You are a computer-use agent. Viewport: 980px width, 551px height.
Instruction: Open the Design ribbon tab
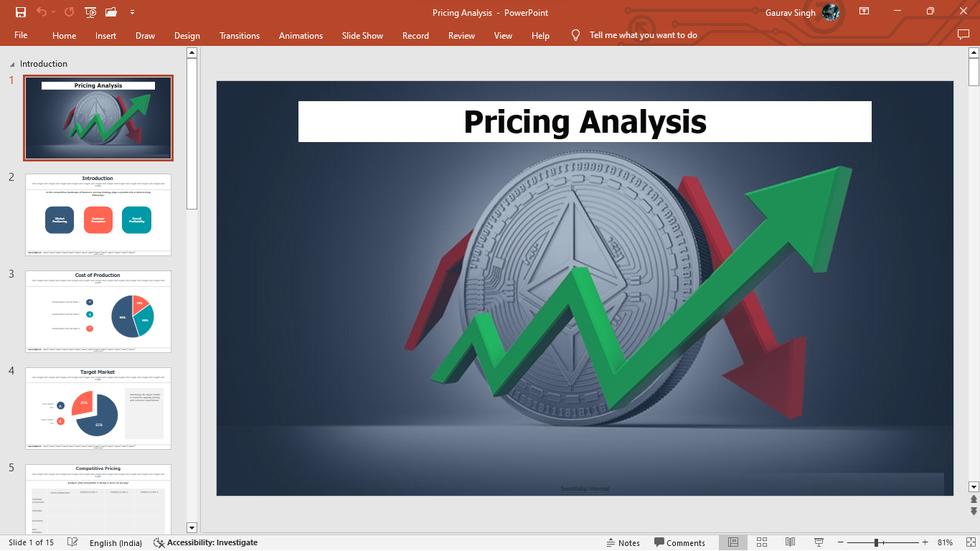pos(187,35)
